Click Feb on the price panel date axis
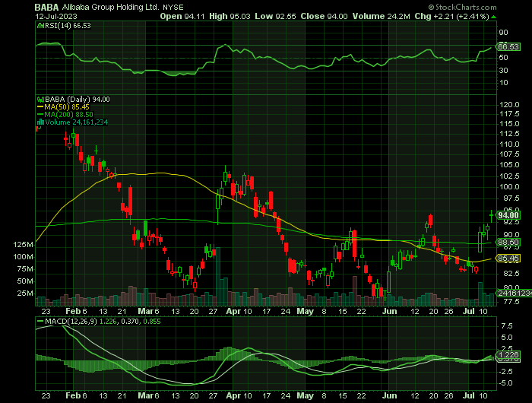Image resolution: width=532 pixels, height=403 pixels. [73, 311]
